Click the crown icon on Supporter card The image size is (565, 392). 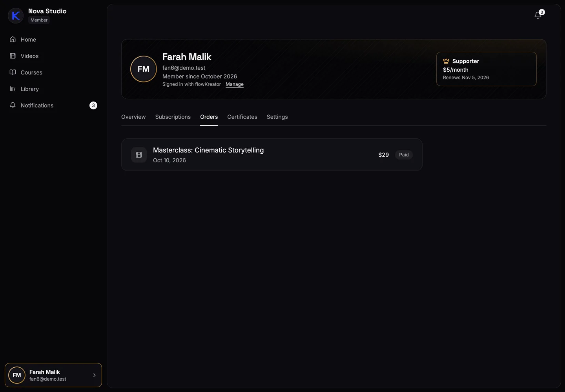coord(446,61)
